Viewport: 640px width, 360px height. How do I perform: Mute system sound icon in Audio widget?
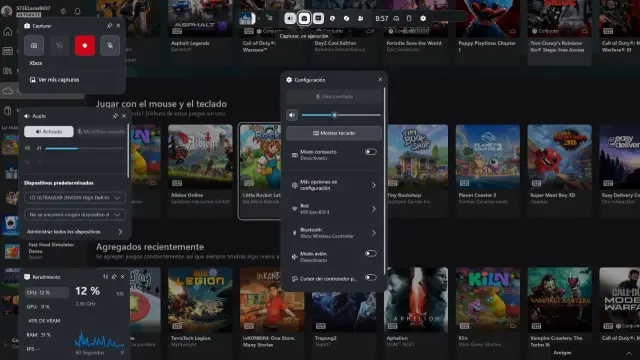point(27,148)
